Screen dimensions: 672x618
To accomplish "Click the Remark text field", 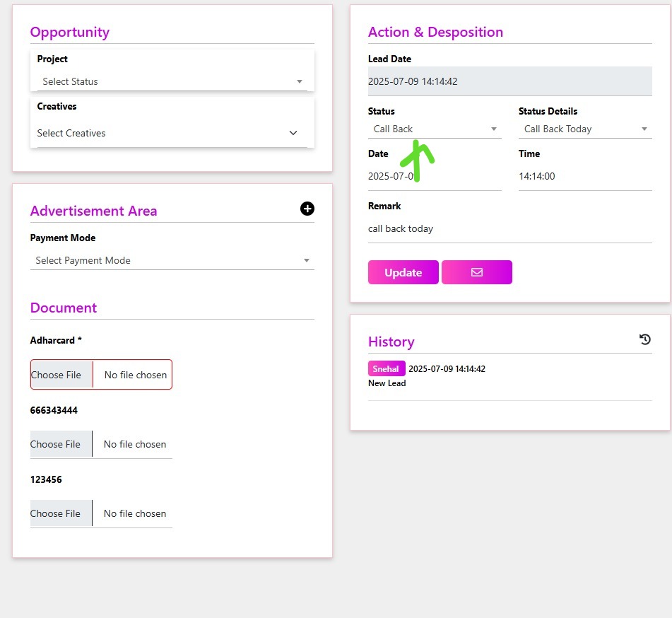I will (509, 228).
